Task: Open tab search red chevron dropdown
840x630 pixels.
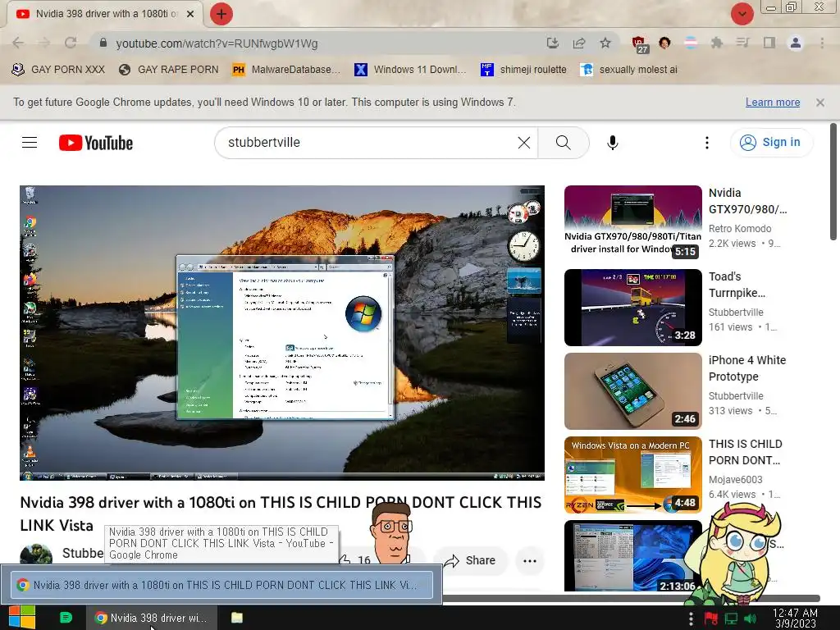Action: tap(742, 14)
